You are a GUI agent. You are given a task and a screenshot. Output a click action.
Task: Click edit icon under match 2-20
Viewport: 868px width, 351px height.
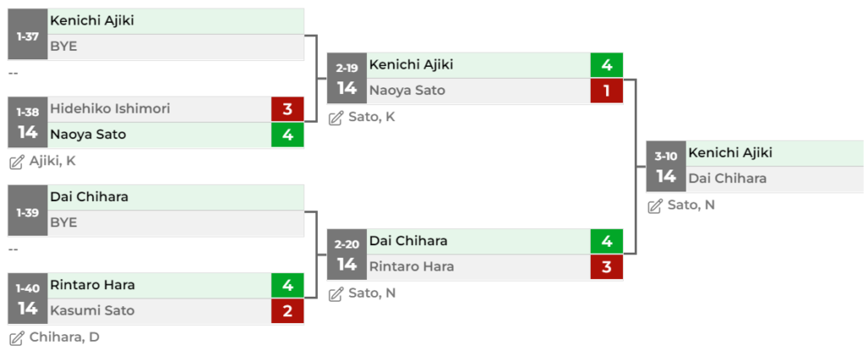click(x=336, y=293)
